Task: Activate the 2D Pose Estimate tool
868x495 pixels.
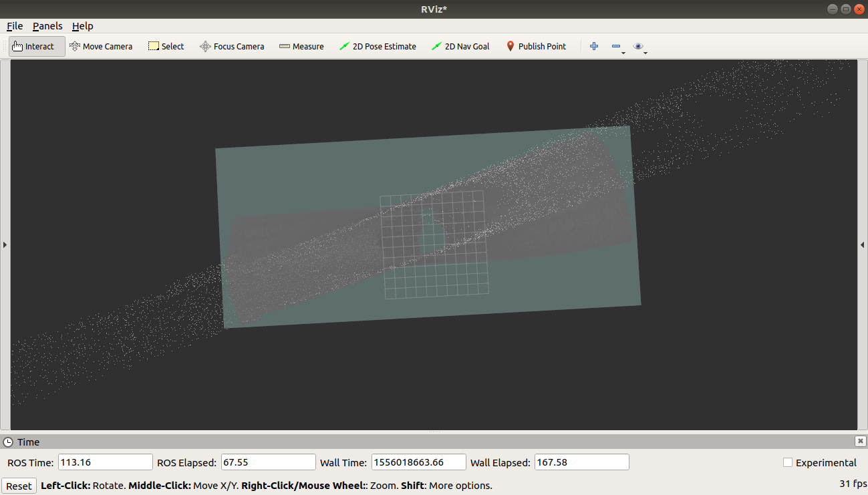Action: point(378,46)
